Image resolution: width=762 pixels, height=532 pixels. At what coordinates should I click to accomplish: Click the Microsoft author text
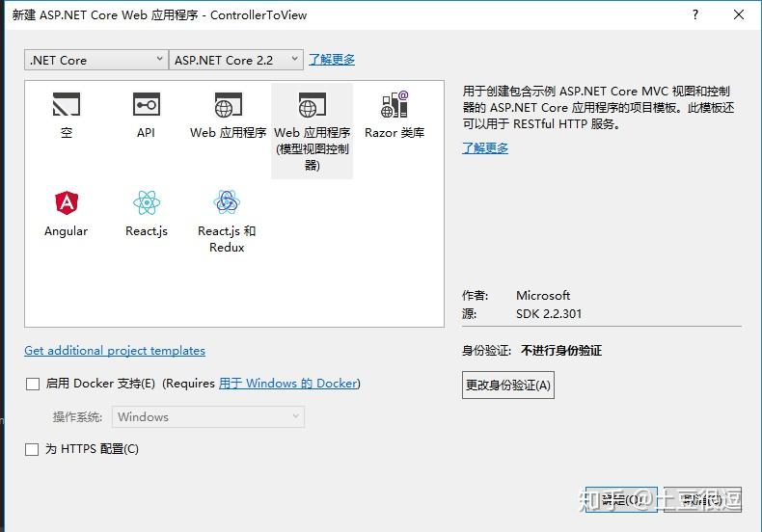(543, 296)
